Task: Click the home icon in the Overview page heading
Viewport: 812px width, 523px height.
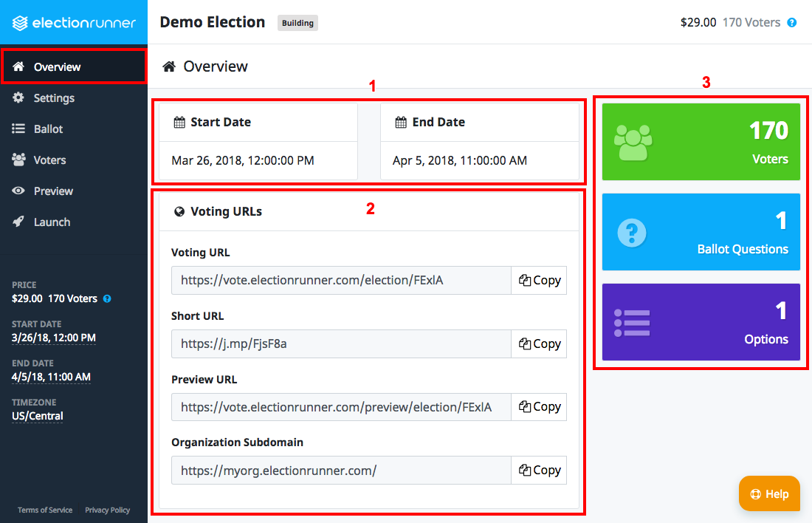Action: point(169,66)
